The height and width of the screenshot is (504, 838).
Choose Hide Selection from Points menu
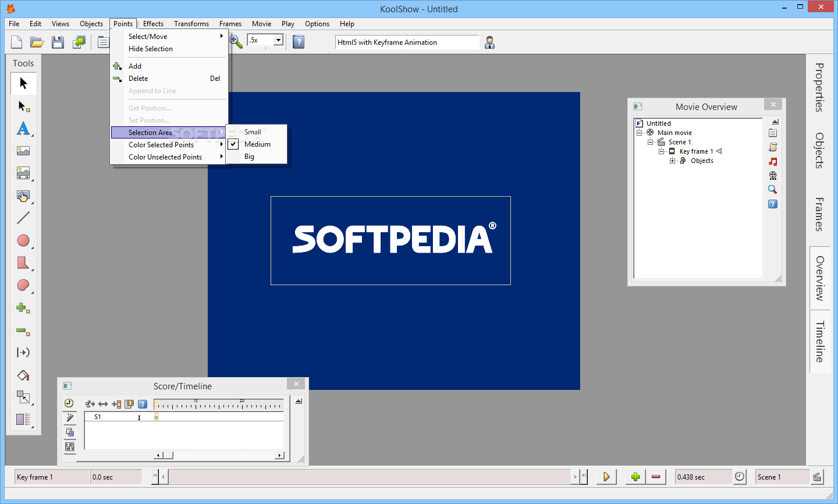point(169,49)
